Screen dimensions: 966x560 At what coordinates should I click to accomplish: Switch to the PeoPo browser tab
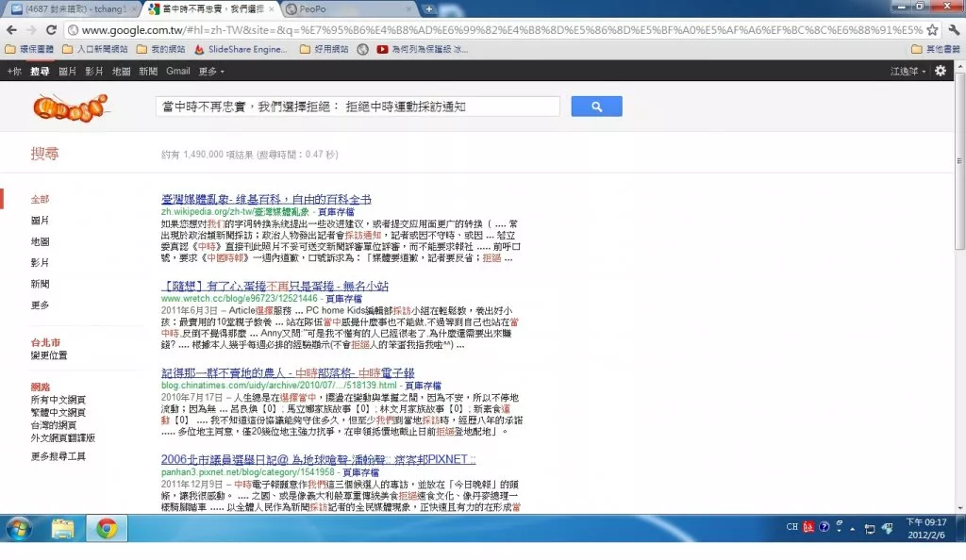click(349, 9)
